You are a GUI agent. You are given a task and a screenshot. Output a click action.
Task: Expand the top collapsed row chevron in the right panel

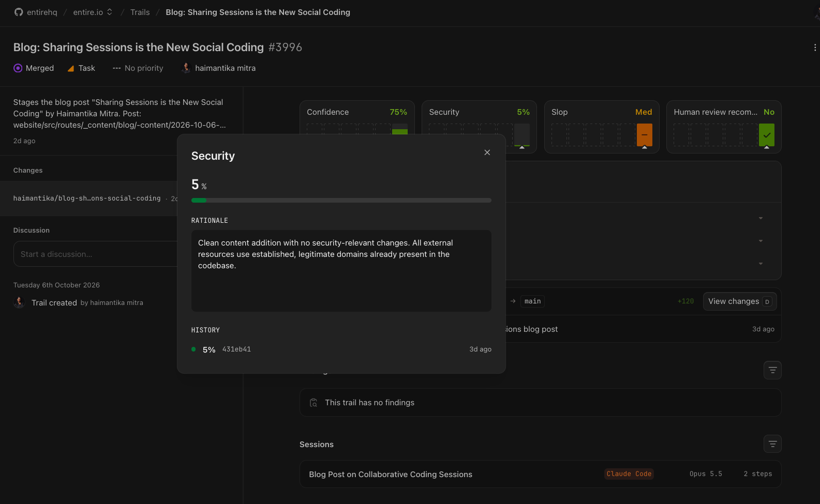click(x=761, y=218)
